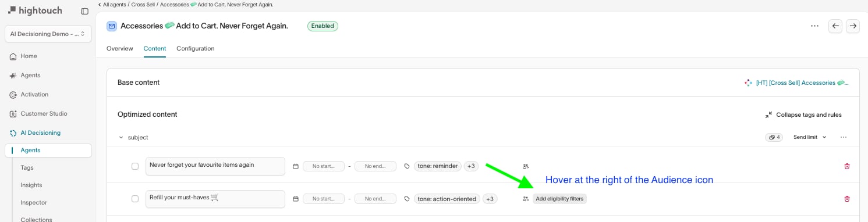Image resolution: width=868 pixels, height=222 pixels.
Task: Open Customer Studio in sidebar
Action: click(x=44, y=114)
